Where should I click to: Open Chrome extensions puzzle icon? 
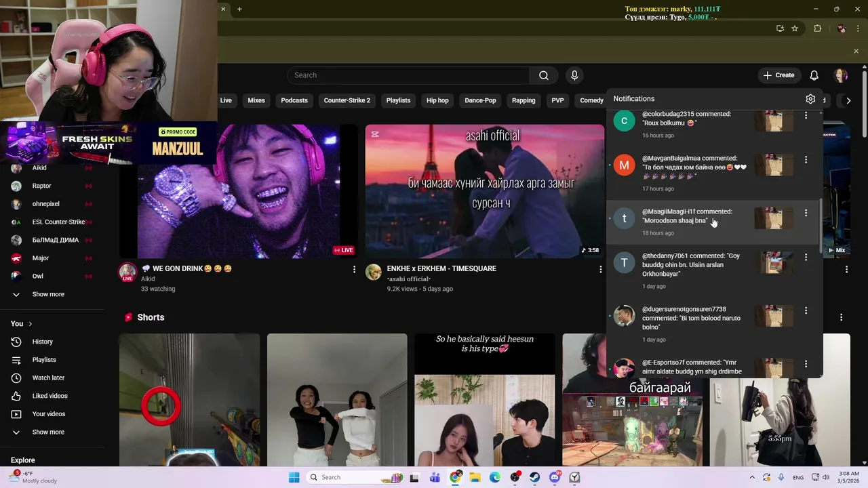coord(817,28)
